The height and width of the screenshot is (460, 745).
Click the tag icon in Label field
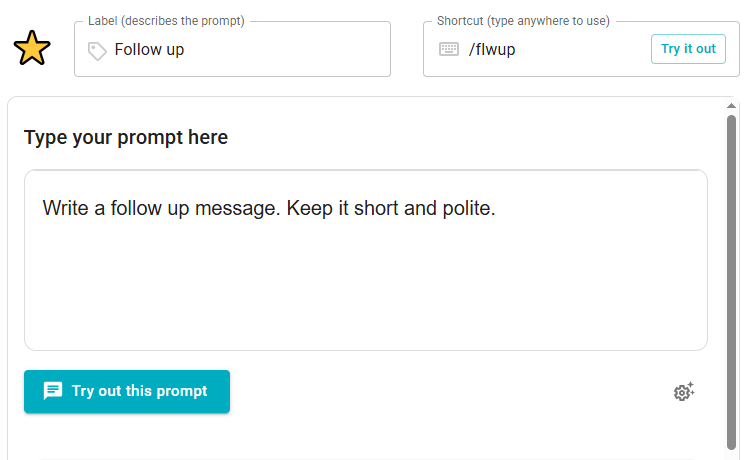[x=97, y=50]
